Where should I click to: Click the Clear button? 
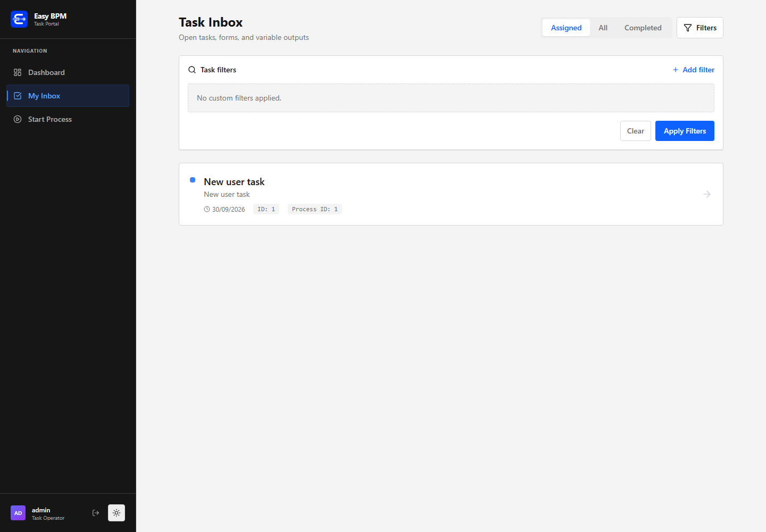pos(636,131)
